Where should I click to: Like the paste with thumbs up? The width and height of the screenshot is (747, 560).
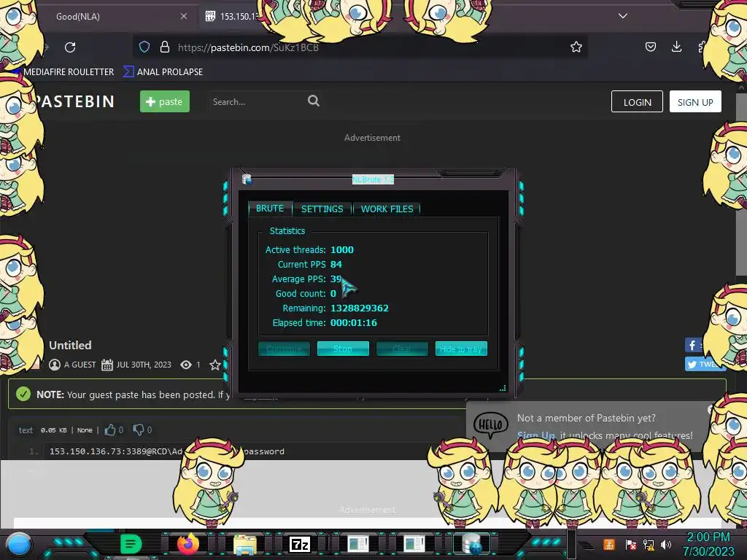pos(110,430)
